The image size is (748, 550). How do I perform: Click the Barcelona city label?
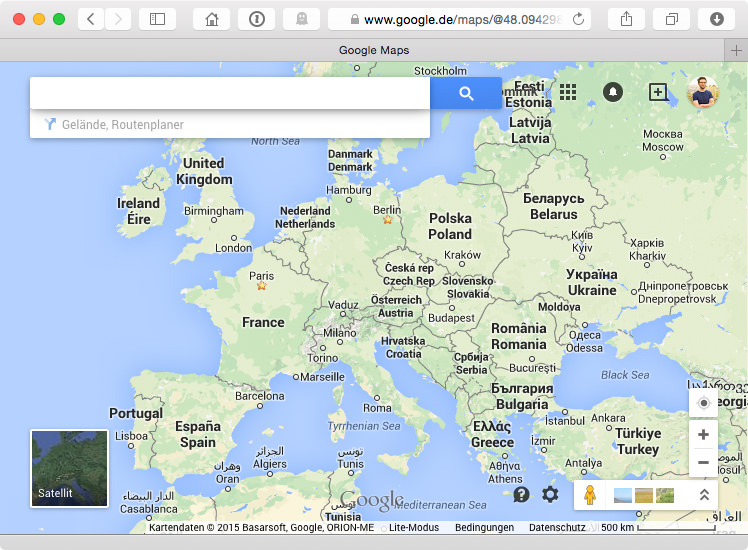pos(260,396)
